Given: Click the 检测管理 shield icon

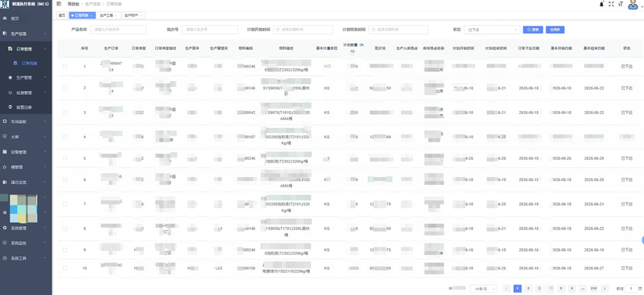Looking at the screenshot, I should (10, 92).
